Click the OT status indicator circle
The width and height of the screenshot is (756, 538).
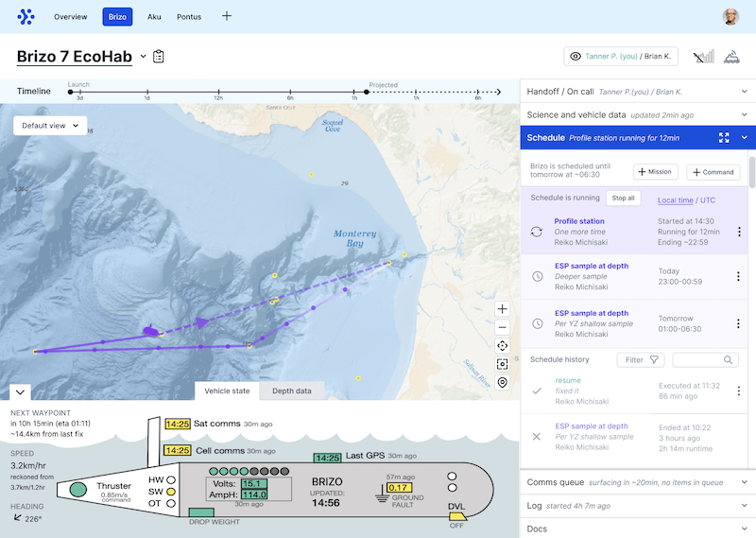coord(171,503)
